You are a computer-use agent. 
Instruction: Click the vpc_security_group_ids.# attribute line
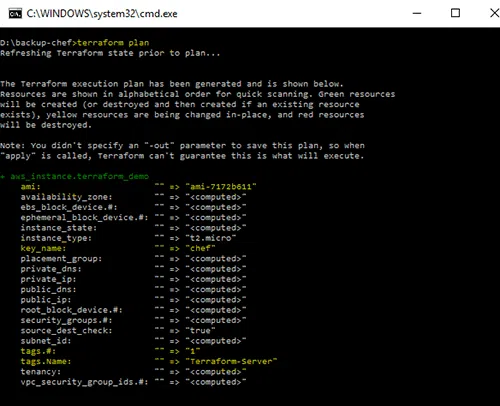tap(133, 382)
